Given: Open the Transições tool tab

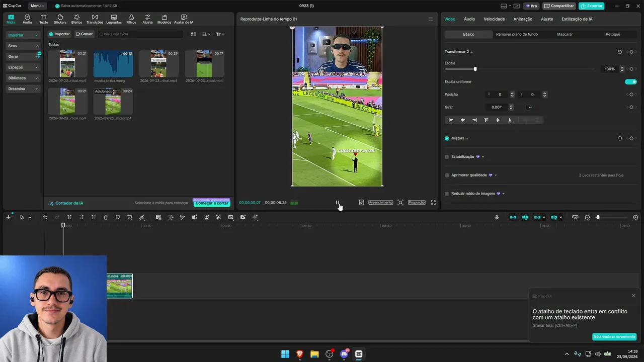Looking at the screenshot, I should click(x=95, y=19).
